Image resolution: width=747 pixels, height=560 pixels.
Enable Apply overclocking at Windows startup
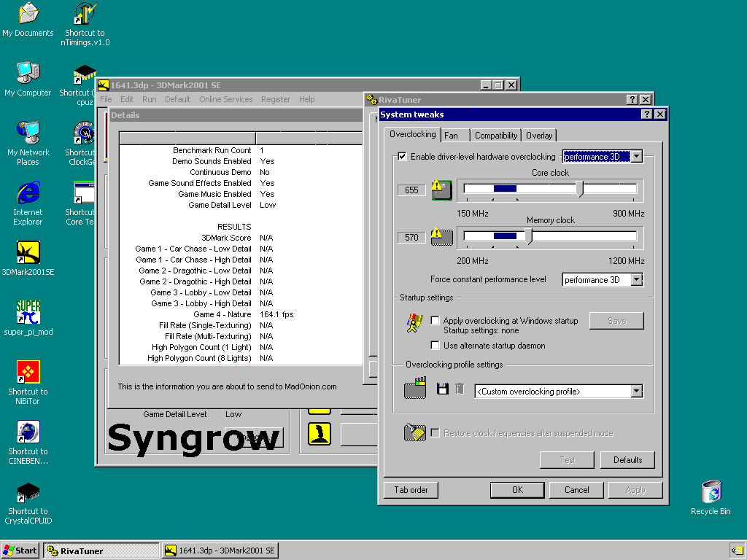tap(435, 321)
